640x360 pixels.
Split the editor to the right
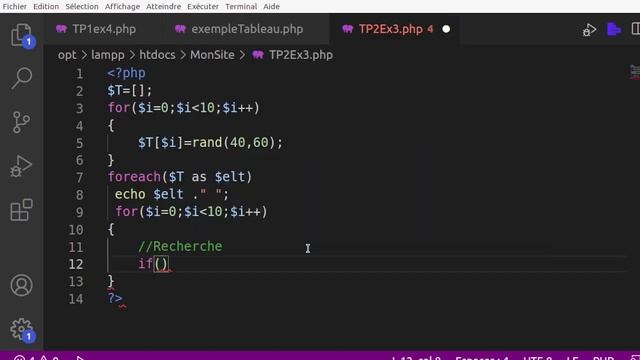pyautogui.click(x=636, y=29)
